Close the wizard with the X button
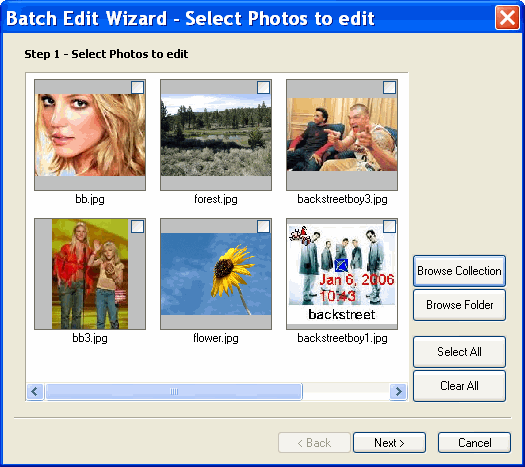 [x=507, y=17]
